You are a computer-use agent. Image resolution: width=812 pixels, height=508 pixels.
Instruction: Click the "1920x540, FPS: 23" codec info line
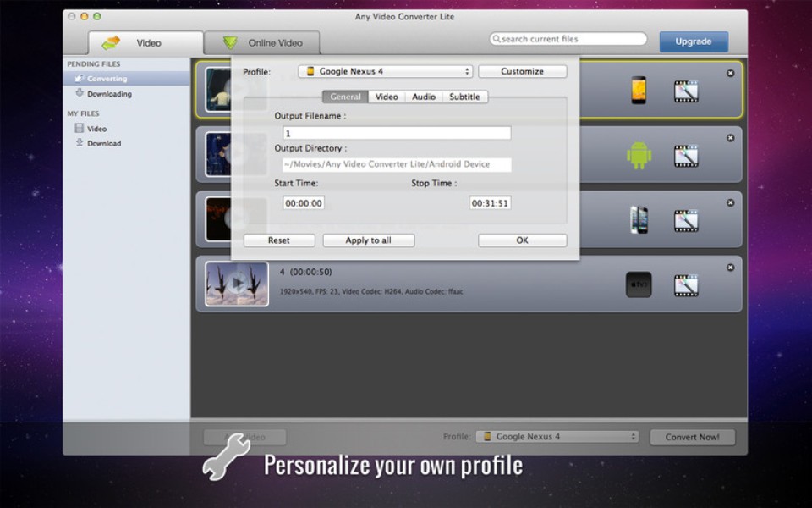371,292
